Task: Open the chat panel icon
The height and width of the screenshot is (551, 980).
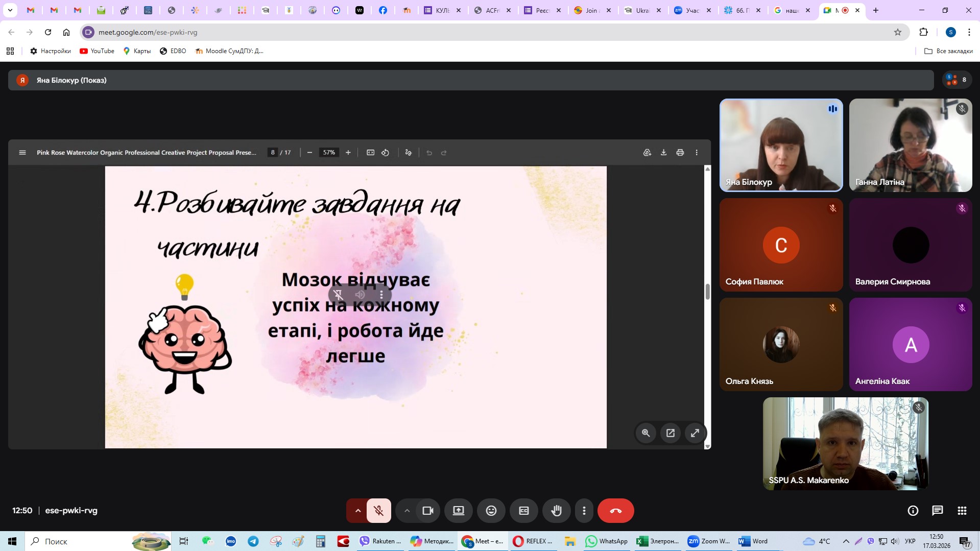Action: 937,511
